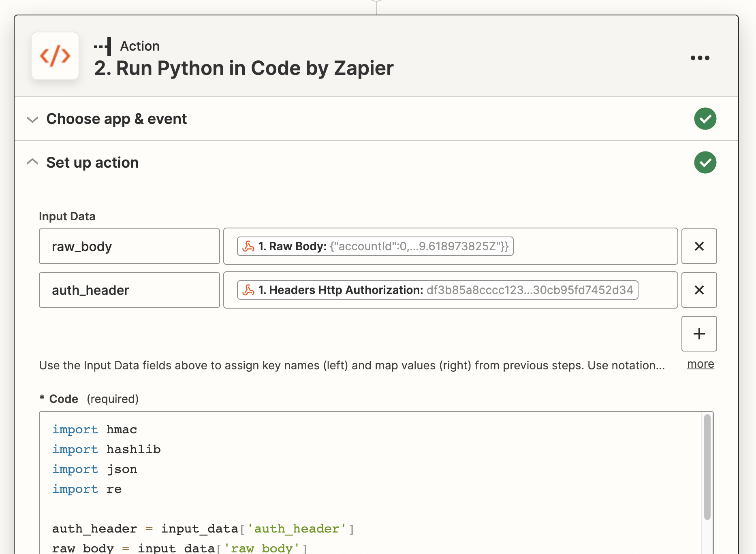This screenshot has height=554, width=756.
Task: Open the Headers Http Authorization field mapping
Action: click(437, 290)
